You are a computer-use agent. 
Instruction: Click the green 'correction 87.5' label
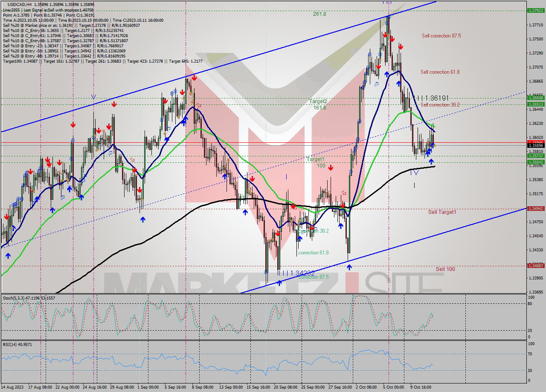[x=314, y=277]
